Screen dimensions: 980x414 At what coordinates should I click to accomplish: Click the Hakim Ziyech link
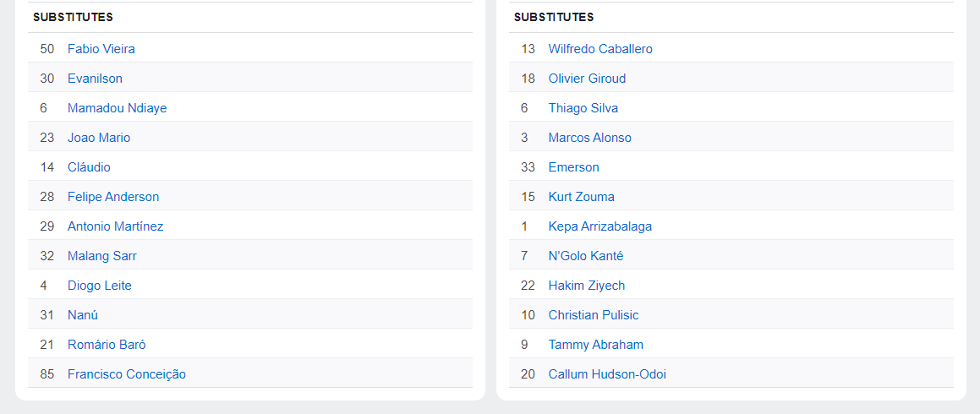point(586,286)
